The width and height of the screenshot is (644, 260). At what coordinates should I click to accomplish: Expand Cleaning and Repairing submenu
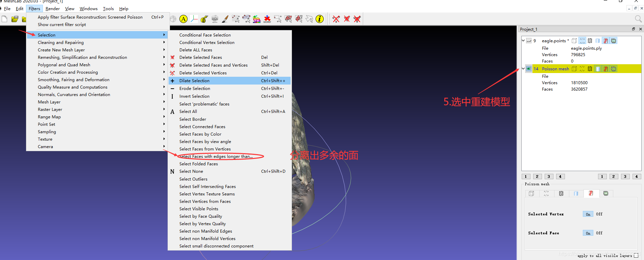coord(98,42)
